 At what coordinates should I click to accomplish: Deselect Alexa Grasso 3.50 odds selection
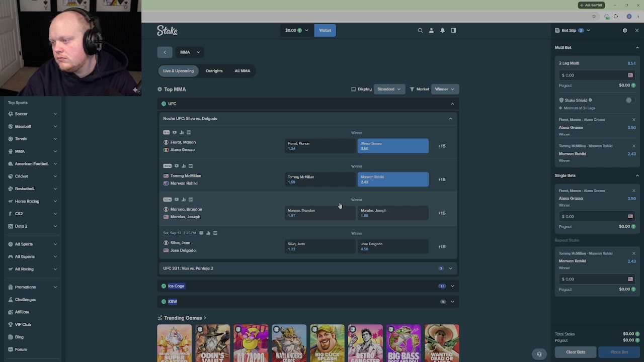pos(393,146)
